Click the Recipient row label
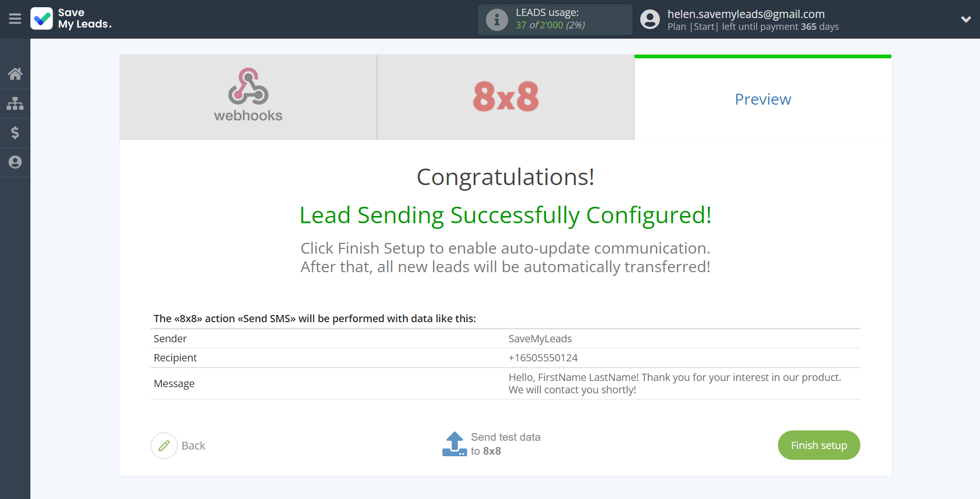 tap(175, 358)
